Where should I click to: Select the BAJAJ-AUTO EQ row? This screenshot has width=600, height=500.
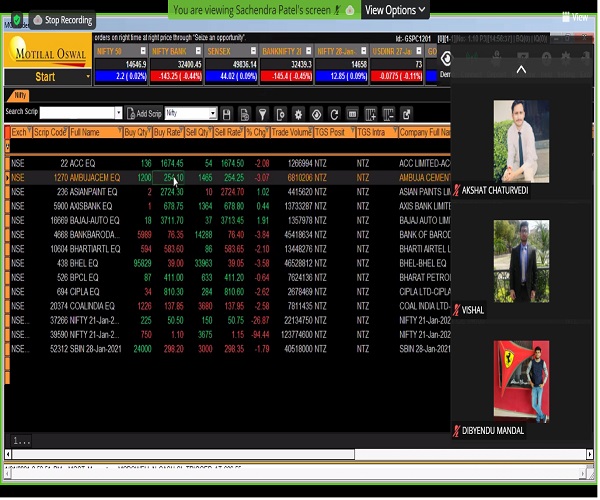(x=228, y=221)
